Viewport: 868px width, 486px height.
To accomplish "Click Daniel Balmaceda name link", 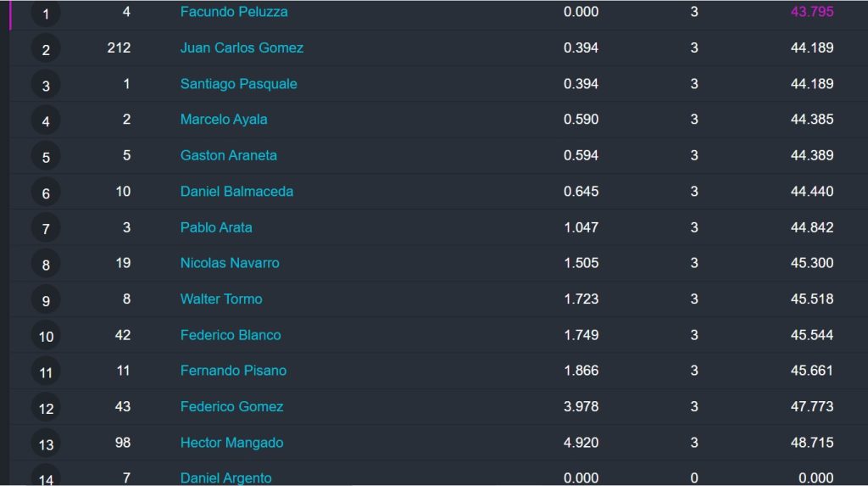I will tap(237, 191).
